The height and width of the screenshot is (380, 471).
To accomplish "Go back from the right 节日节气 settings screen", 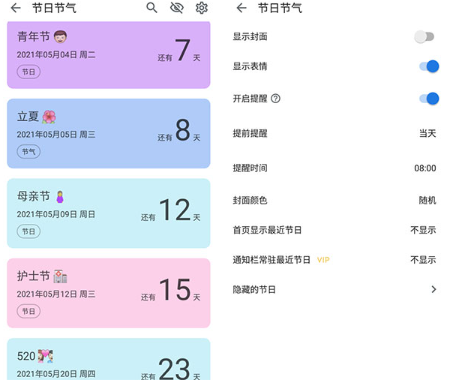I will pyautogui.click(x=241, y=8).
